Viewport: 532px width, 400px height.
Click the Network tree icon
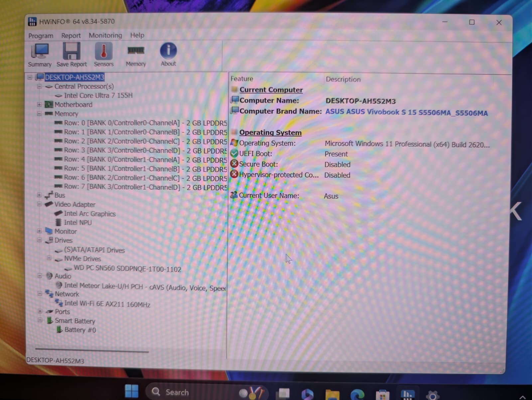click(x=49, y=293)
